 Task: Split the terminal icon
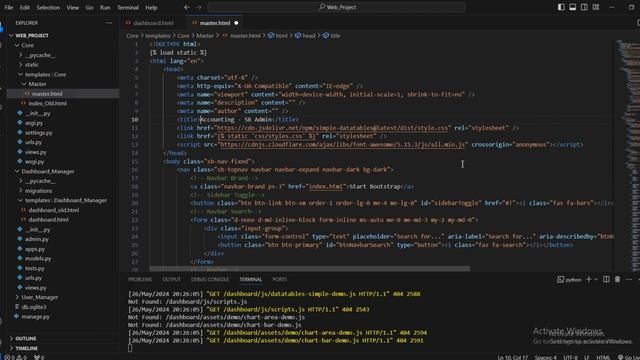click(606, 280)
